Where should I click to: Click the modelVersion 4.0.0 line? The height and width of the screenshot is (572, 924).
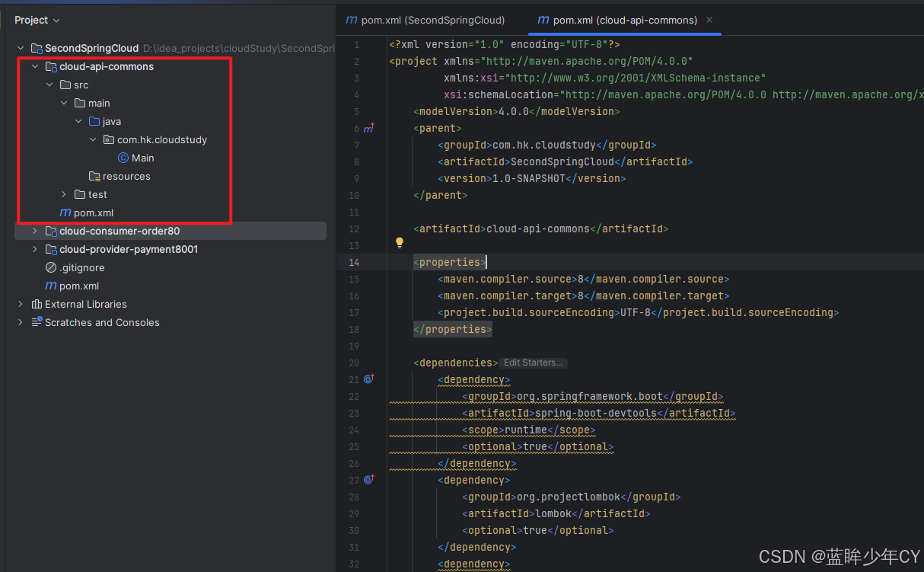[517, 111]
